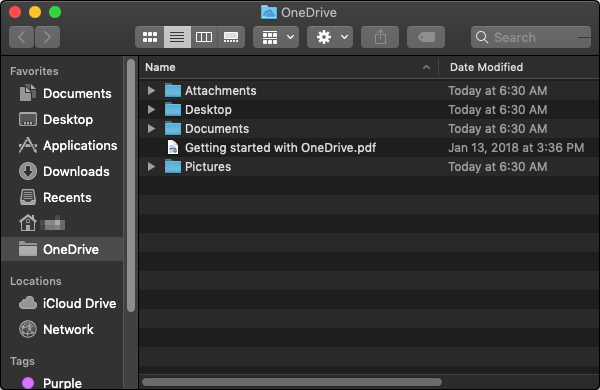Open iCloud Drive under Locations
Screen dimensions: 600x390
(62, 304)
